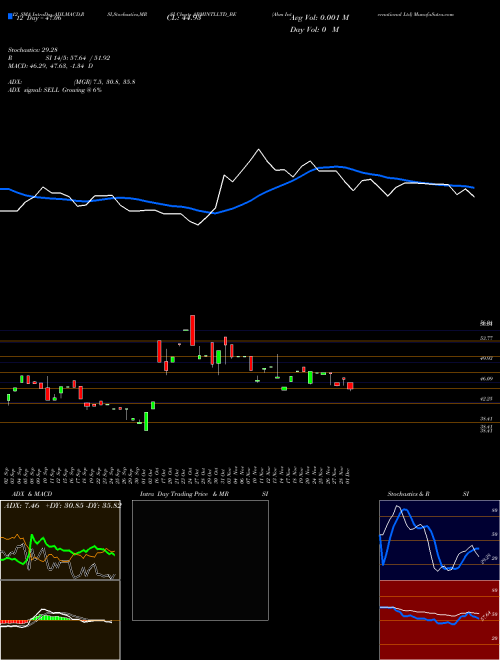Open the MACD histogram mini chart

60,620
